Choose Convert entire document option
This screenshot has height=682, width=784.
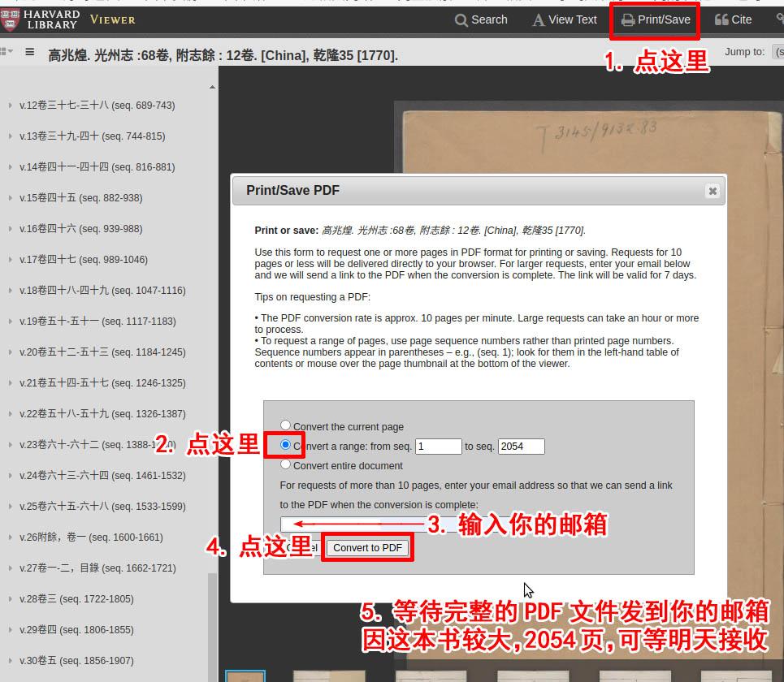pyautogui.click(x=285, y=464)
